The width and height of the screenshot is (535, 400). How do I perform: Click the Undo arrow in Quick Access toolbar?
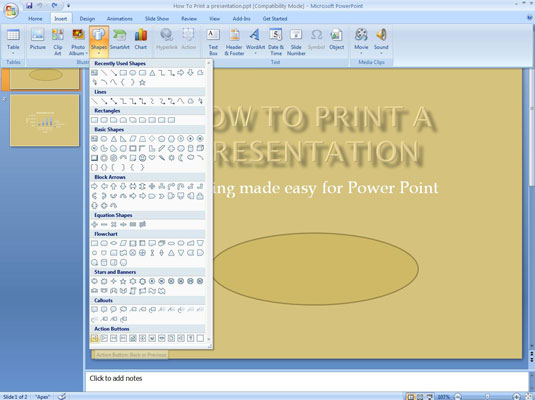(40, 5)
